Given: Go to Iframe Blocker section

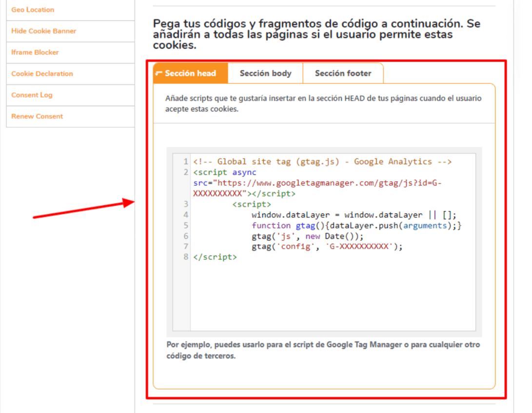Looking at the screenshot, I should point(35,53).
